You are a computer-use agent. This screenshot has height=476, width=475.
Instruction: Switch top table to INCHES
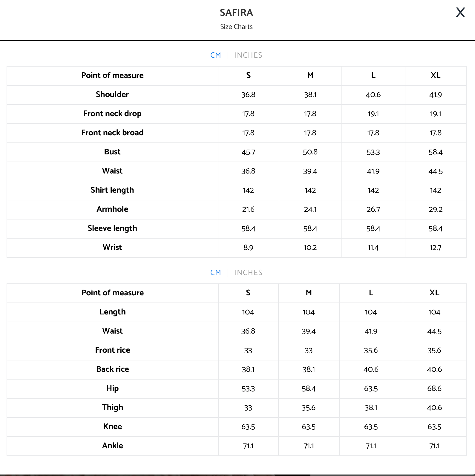point(248,55)
